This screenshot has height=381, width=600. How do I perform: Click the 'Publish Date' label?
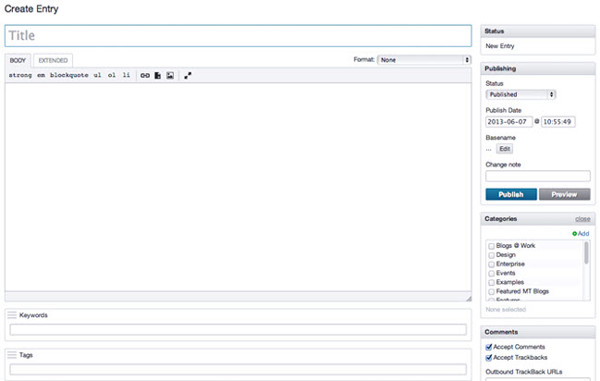click(503, 110)
